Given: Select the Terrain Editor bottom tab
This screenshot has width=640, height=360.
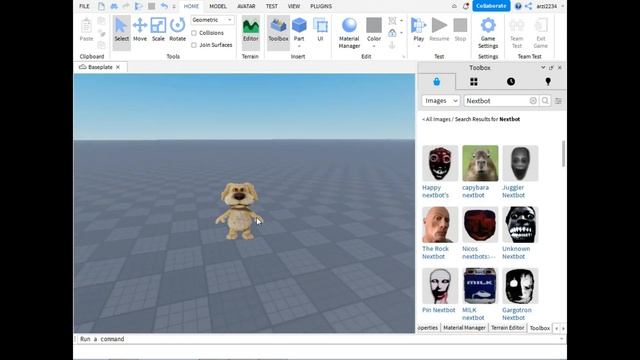Looking at the screenshot, I should pyautogui.click(x=507, y=328).
